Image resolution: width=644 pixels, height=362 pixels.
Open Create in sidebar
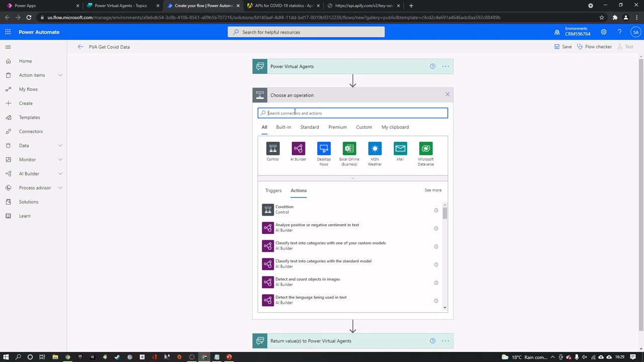coord(26,103)
